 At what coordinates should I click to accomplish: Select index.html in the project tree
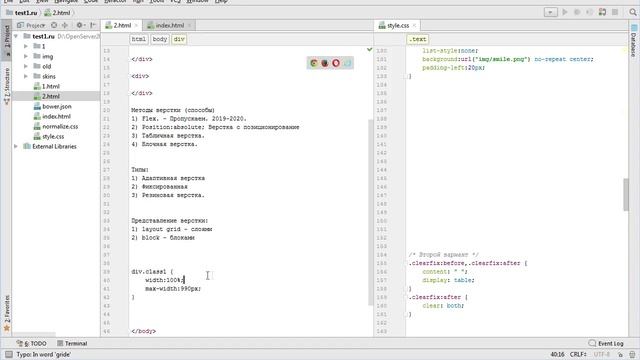56,116
